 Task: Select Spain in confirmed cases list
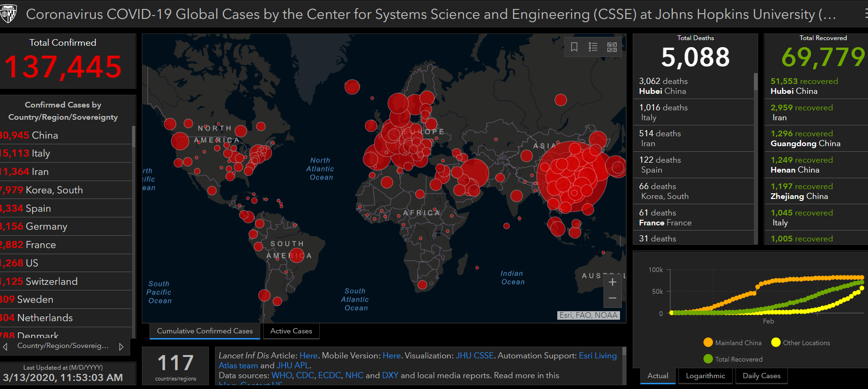click(66, 208)
